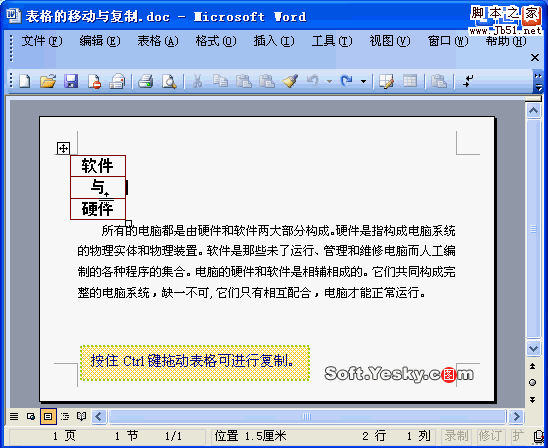Switch to Normal view
The width and height of the screenshot is (548, 448).
14,417
